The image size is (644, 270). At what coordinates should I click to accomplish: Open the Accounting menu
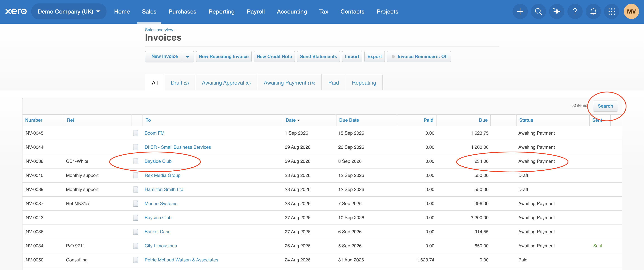(x=292, y=11)
